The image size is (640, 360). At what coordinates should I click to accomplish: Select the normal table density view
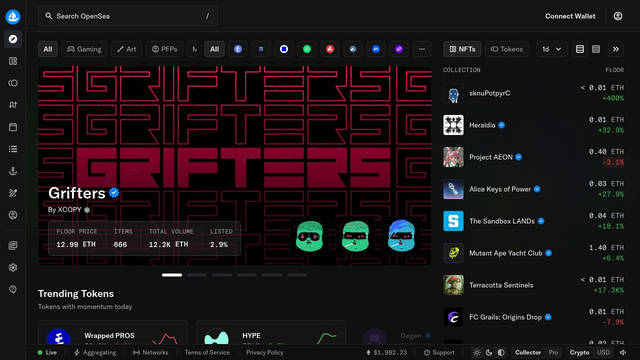(580, 49)
